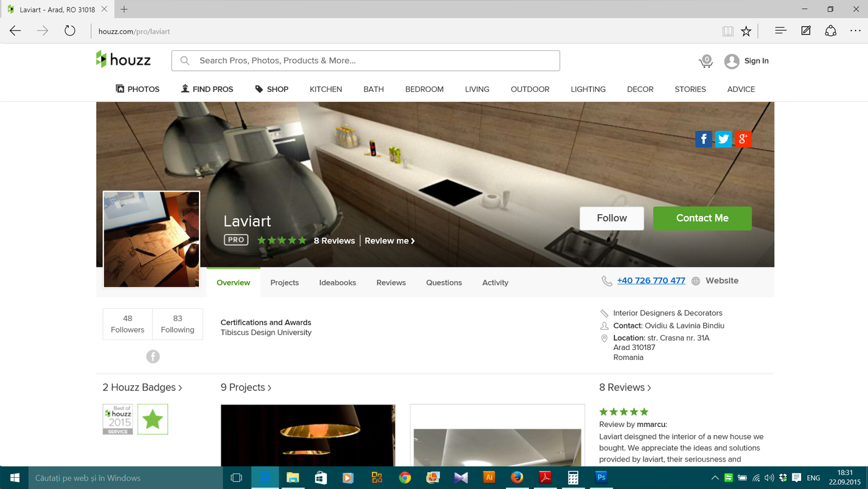Open FIND PROS menu
The image size is (868, 489).
click(207, 89)
